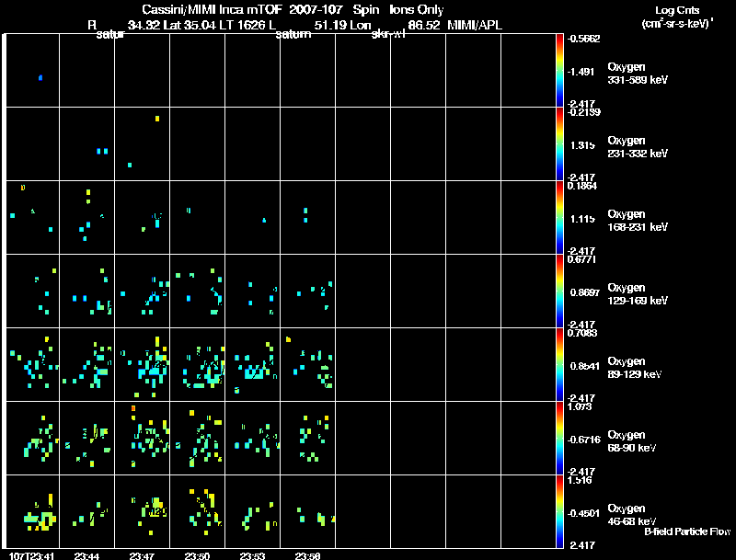The image size is (736, 560).
Task: Click the color bar for the 331-589 keV row
Action: (559, 71)
